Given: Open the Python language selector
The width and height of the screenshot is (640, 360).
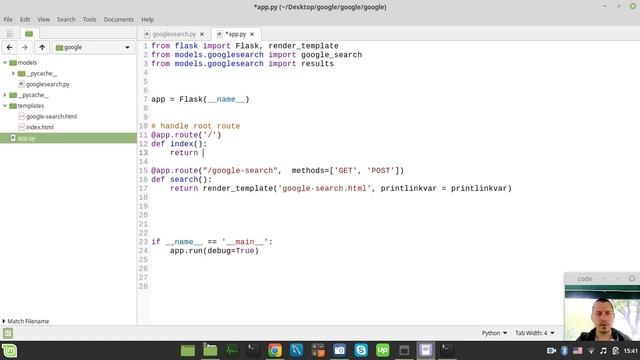Looking at the screenshot, I should (x=494, y=333).
